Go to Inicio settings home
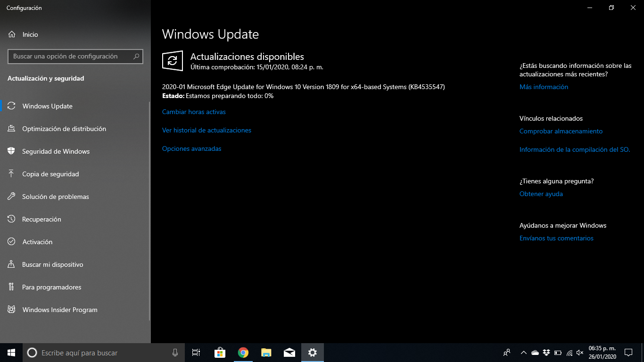 click(x=75, y=34)
